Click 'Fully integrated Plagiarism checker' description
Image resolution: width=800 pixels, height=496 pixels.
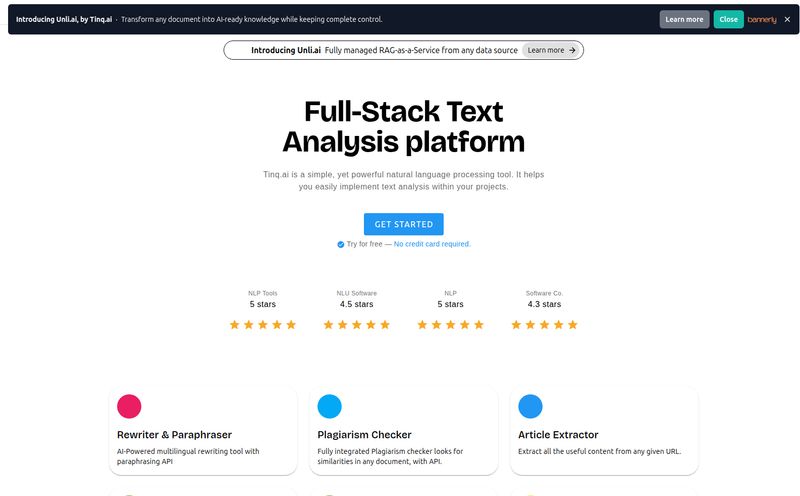390,456
